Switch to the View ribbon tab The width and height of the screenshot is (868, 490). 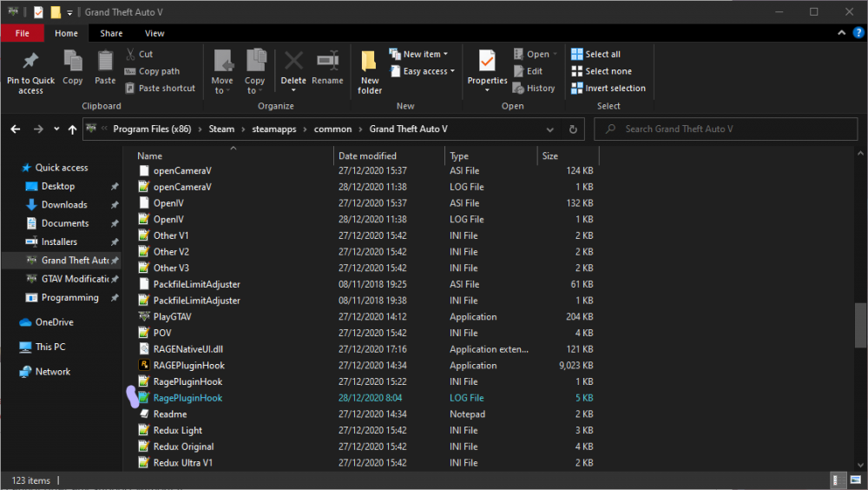(155, 33)
